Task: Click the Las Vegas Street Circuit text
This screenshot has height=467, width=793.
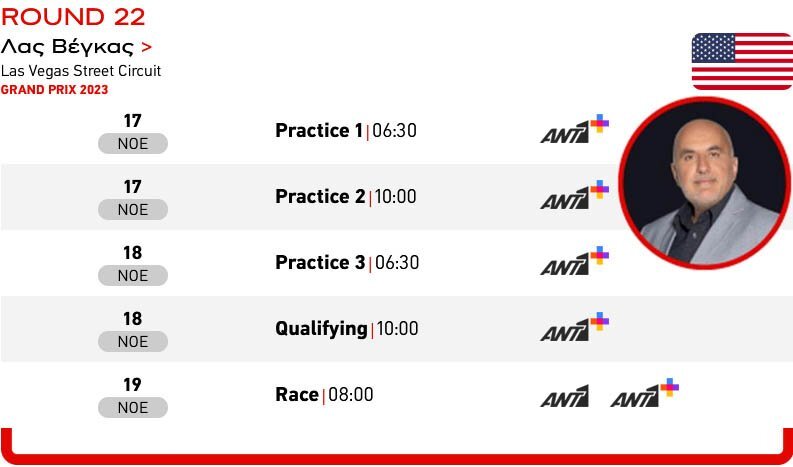Action: click(x=81, y=70)
